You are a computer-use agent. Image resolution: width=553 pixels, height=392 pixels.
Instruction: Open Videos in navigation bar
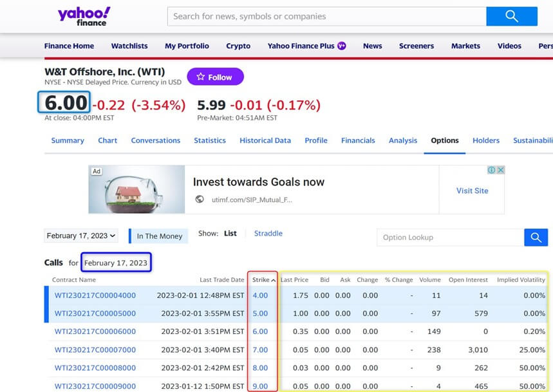[x=509, y=46]
